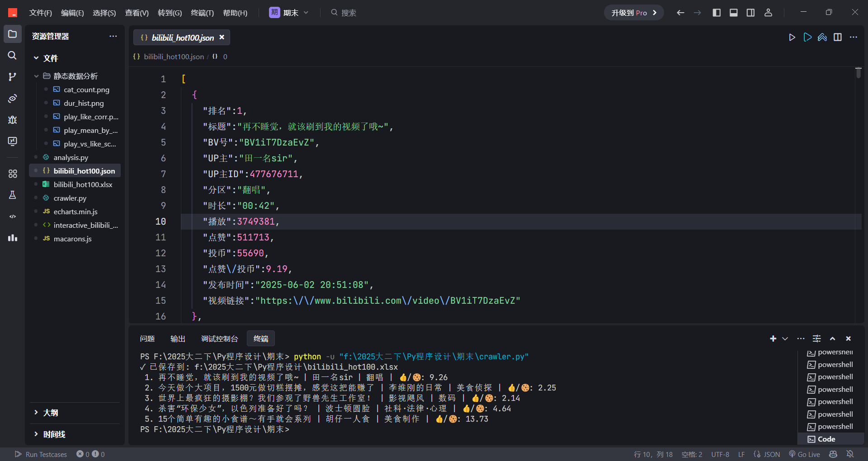868x461 pixels.
Task: Open the account profile icon
Action: [x=768, y=13]
